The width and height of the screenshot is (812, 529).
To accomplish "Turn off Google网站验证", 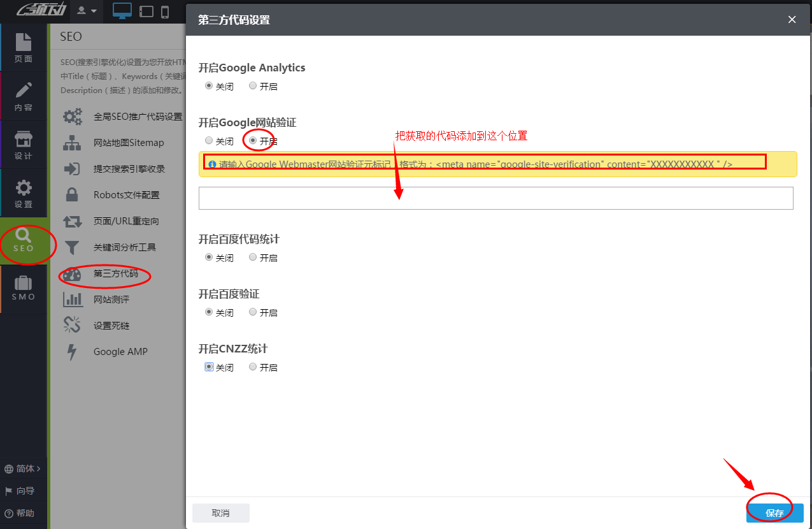I will pos(209,140).
